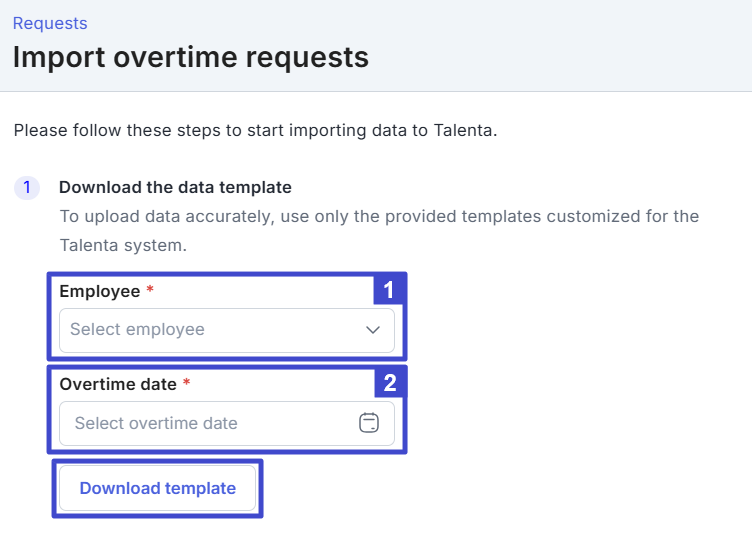Click the 'Select overtime date' placeholder text
Screen dimensions: 752x534
pyautogui.click(x=156, y=423)
